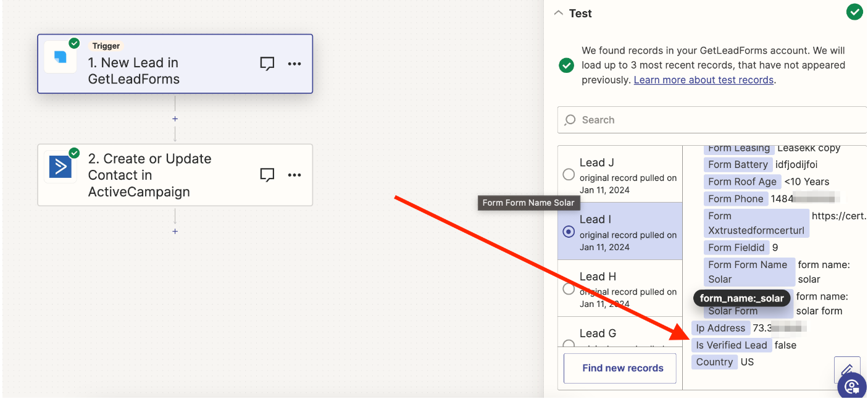Image resolution: width=868 pixels, height=399 pixels.
Task: Open the Zapier assistant chat bubble icon
Action: tap(853, 387)
